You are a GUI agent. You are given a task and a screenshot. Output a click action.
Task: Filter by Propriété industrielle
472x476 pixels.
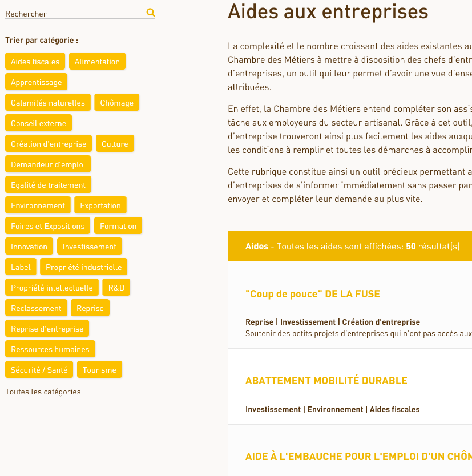click(x=83, y=267)
